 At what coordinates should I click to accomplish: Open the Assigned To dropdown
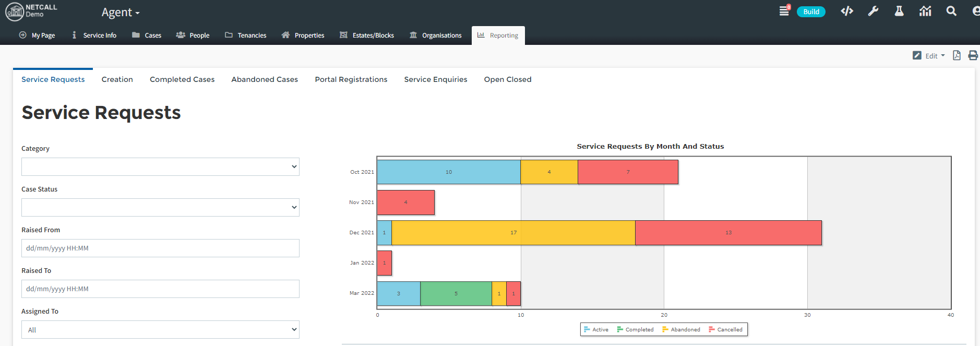[160, 330]
